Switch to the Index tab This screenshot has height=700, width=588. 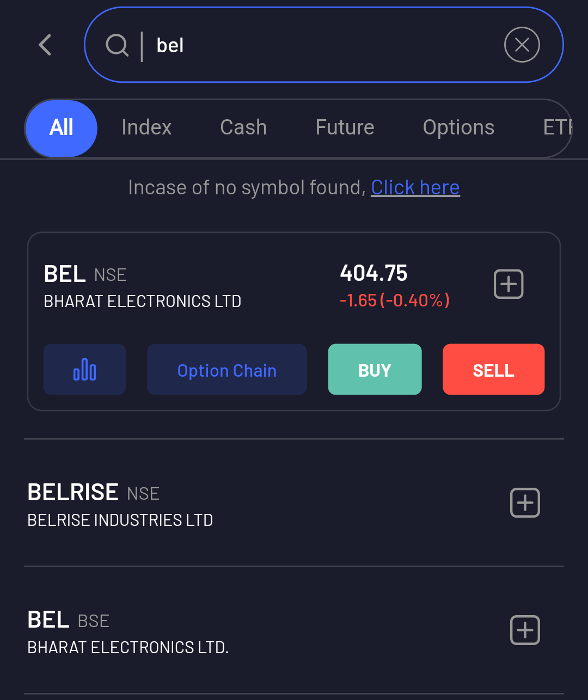pyautogui.click(x=146, y=128)
